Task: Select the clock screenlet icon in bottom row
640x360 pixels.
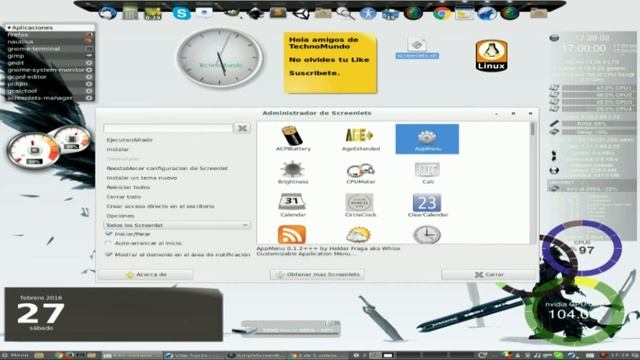Action: [427, 235]
